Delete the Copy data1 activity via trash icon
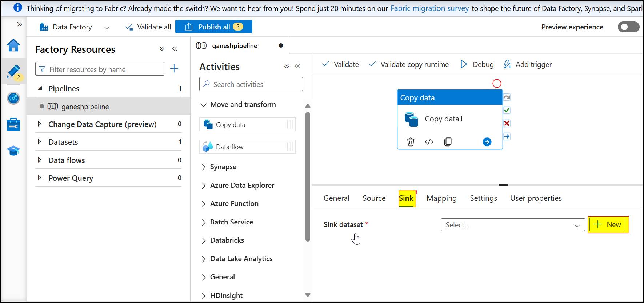Screen dimensions: 644x303 (x=411, y=142)
